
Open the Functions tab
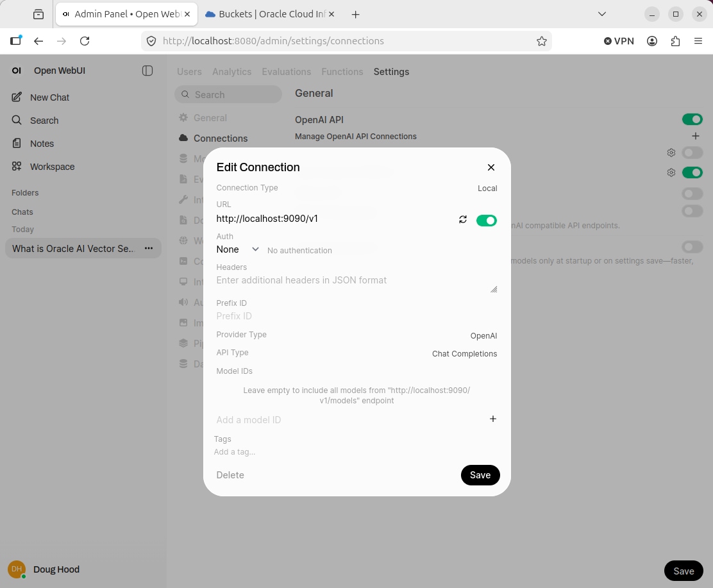pos(342,72)
